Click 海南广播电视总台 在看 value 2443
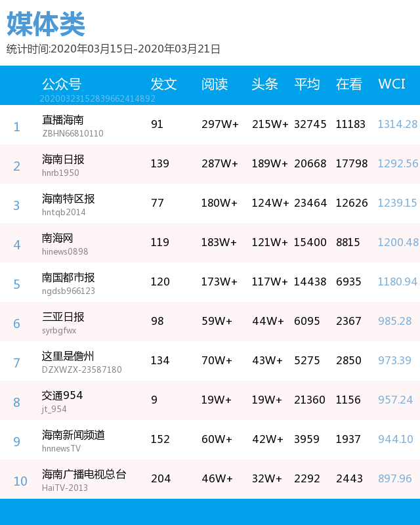The width and height of the screenshot is (420, 525). click(349, 478)
